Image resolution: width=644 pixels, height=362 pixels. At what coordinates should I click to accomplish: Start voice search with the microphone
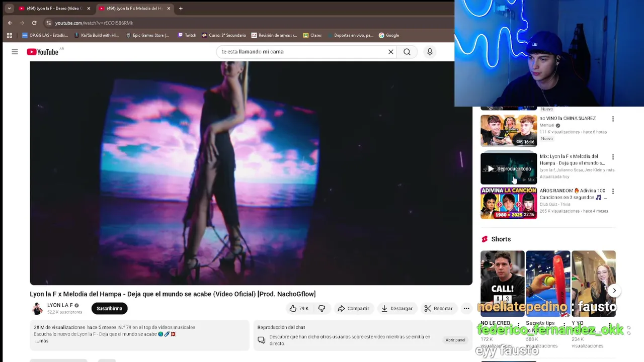click(x=430, y=52)
